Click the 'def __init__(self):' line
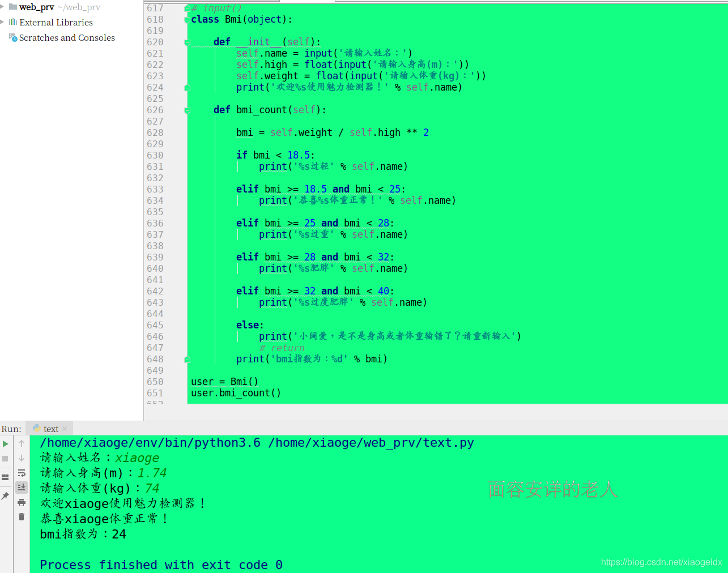728x573 pixels. [267, 42]
